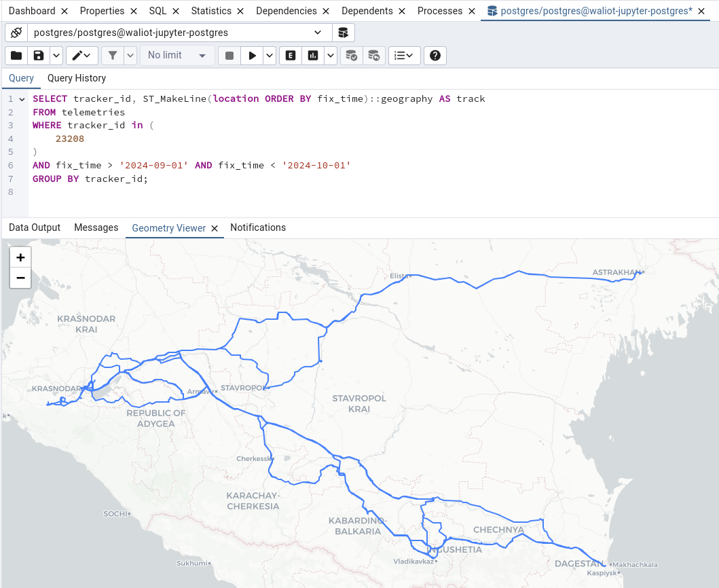Close the Dependents tab

point(402,11)
